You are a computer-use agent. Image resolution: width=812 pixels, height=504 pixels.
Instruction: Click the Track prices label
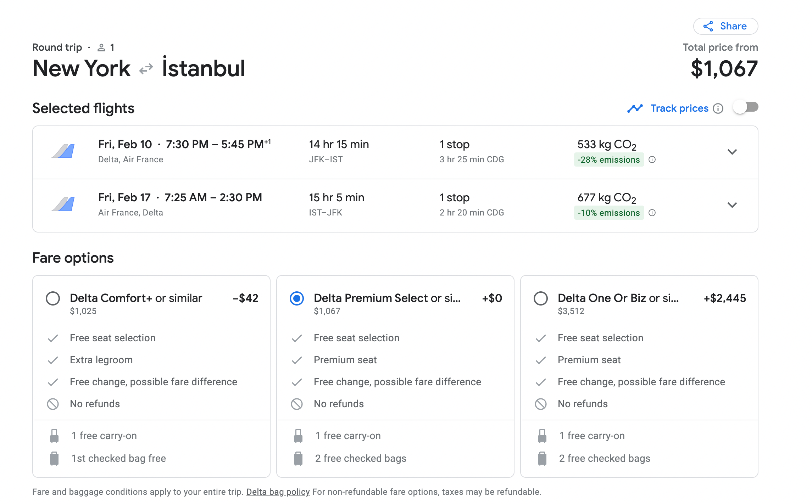tap(679, 108)
